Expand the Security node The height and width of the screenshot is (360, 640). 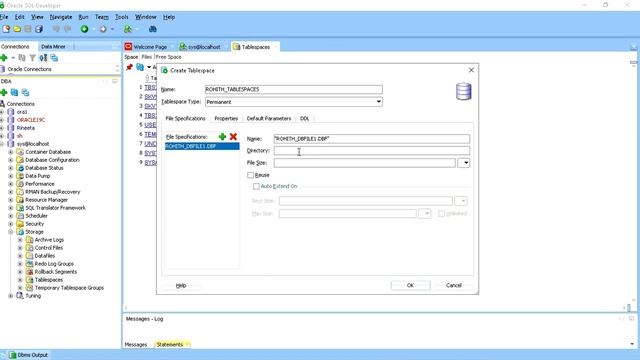tap(11, 224)
